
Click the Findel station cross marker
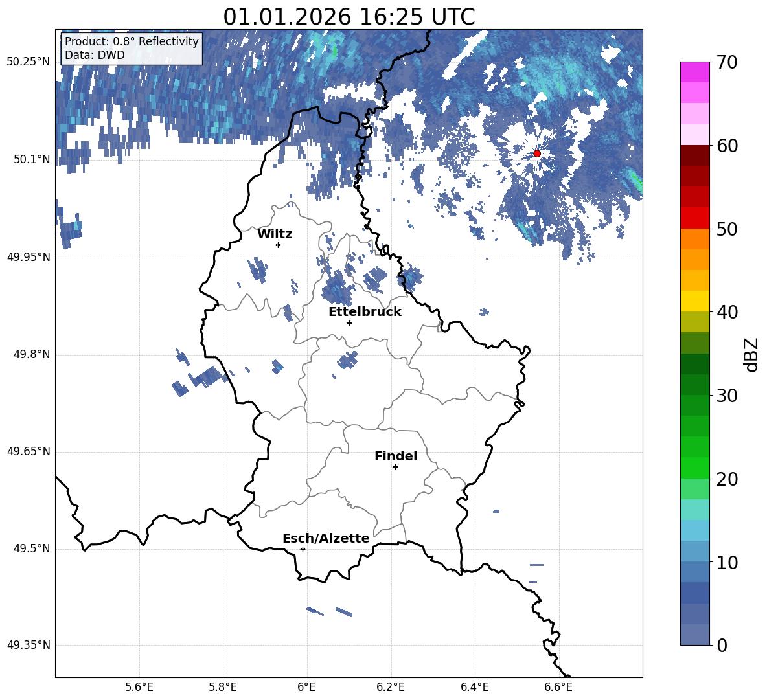[x=395, y=468]
